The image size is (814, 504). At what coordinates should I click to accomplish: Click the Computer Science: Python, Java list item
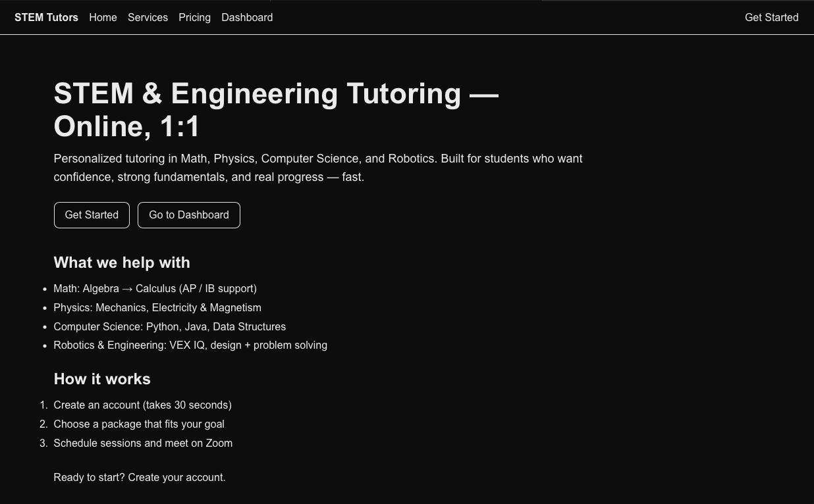click(x=169, y=327)
